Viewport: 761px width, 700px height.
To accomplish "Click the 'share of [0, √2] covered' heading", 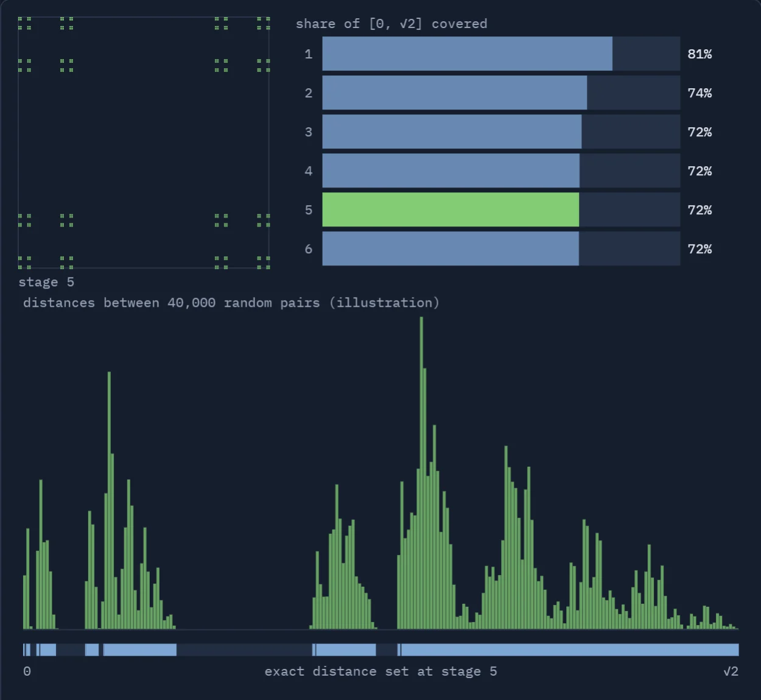I will [391, 24].
